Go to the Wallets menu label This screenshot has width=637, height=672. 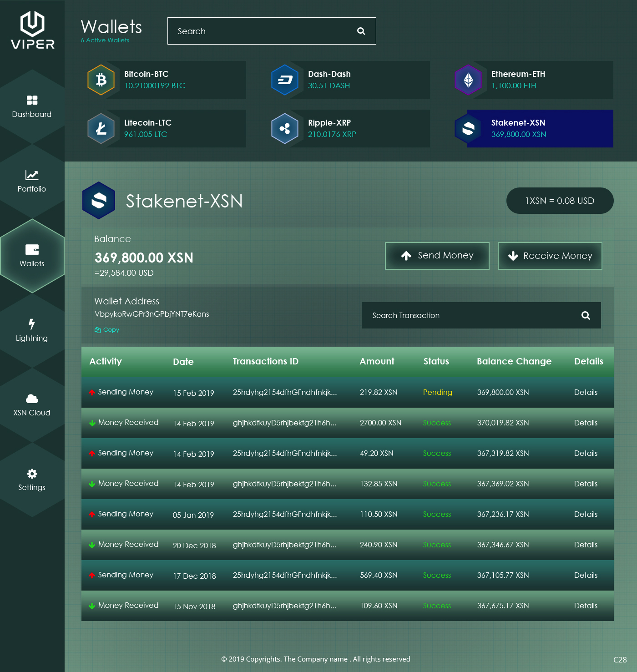[32, 263]
